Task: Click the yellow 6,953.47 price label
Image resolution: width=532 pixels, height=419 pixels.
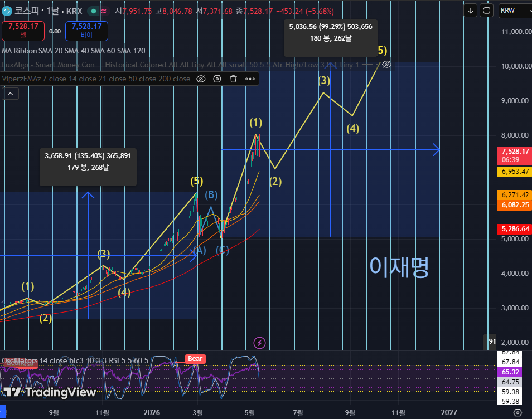Action: (x=515, y=172)
